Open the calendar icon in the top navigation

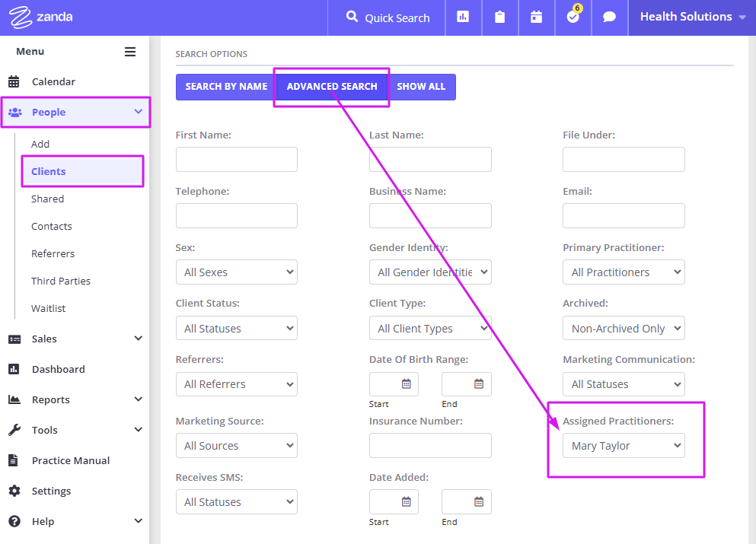536,16
